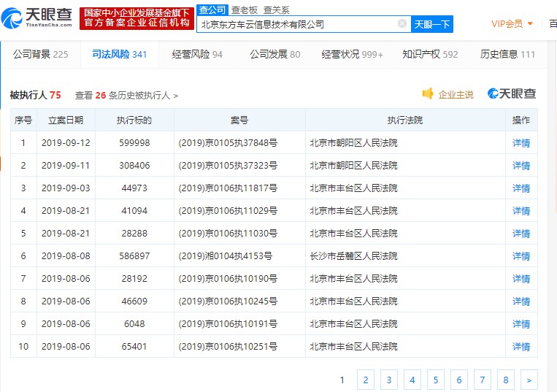The width and height of the screenshot is (557, 392).
Task: Open 详情 for case 京0106执11029号
Action: pyautogui.click(x=521, y=211)
